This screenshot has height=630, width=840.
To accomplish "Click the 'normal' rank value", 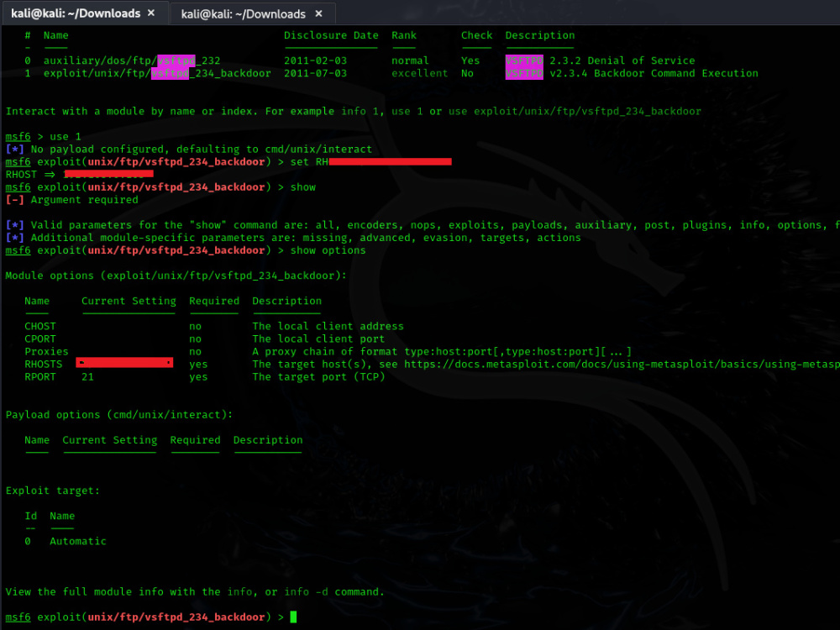I will 410,60.
